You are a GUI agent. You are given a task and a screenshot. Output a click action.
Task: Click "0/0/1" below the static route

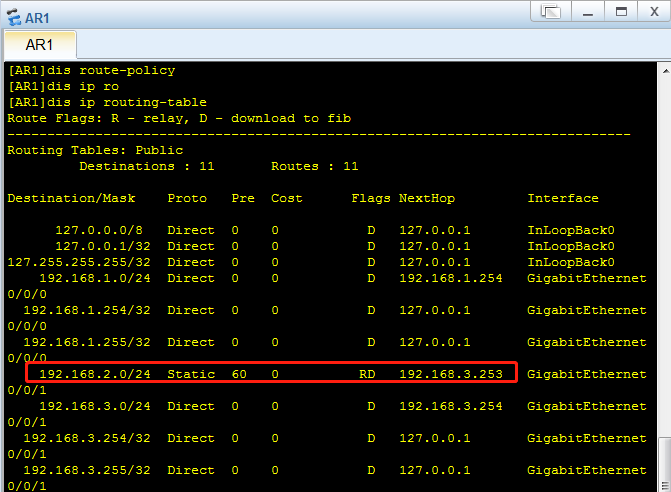(x=27, y=390)
